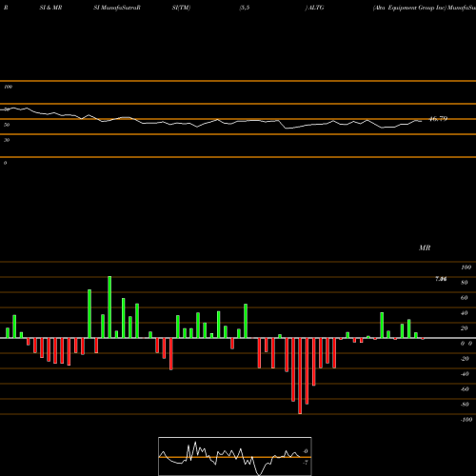476x476 pixels.
Task: Click the MR current value label near 80
Action: pyautogui.click(x=441, y=279)
